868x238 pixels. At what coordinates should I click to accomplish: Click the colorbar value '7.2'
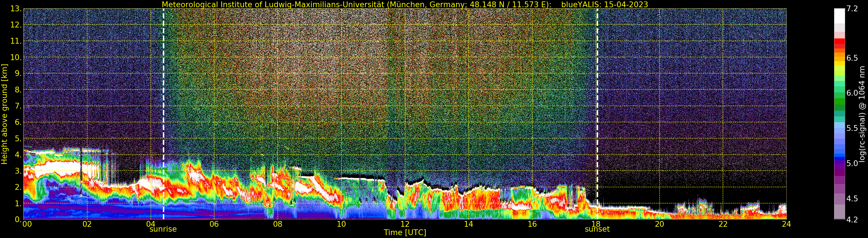click(852, 9)
